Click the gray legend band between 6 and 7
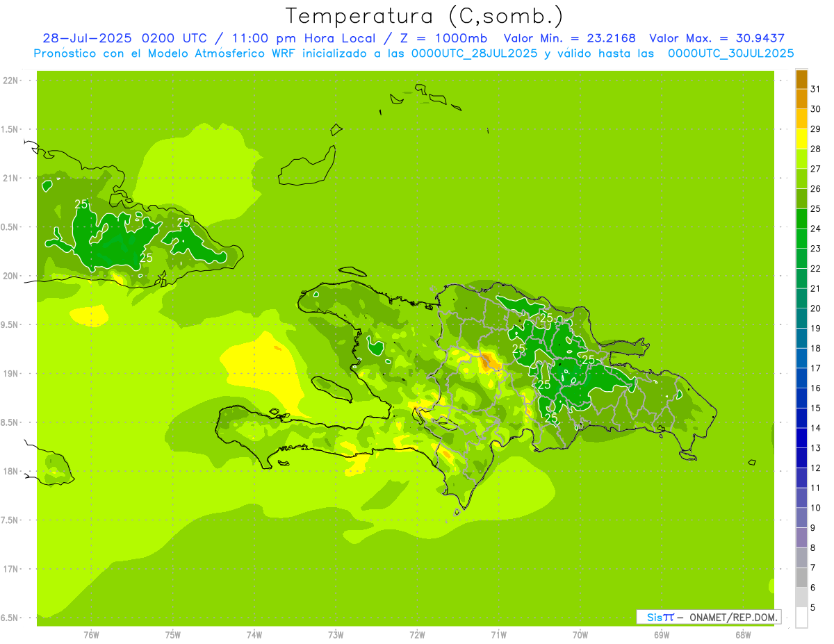 (x=801, y=577)
